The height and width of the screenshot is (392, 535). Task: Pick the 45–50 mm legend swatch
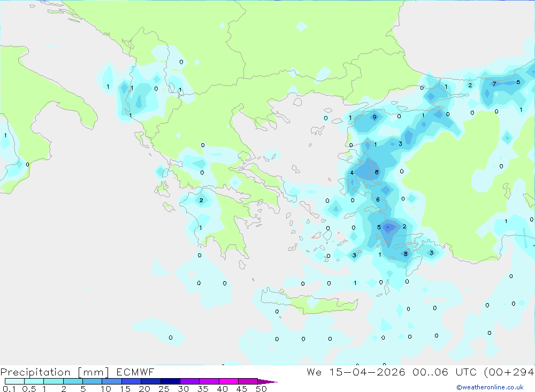(x=248, y=381)
